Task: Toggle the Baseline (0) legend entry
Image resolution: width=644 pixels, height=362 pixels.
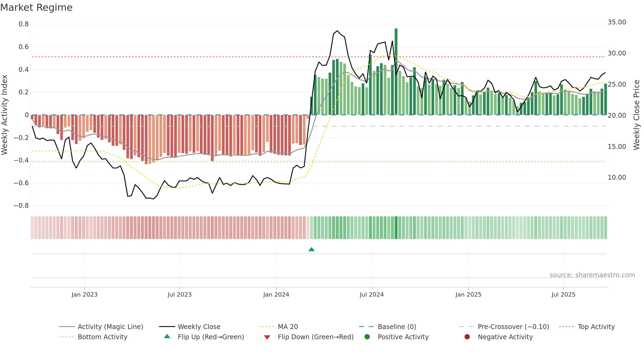Action: coord(387,327)
